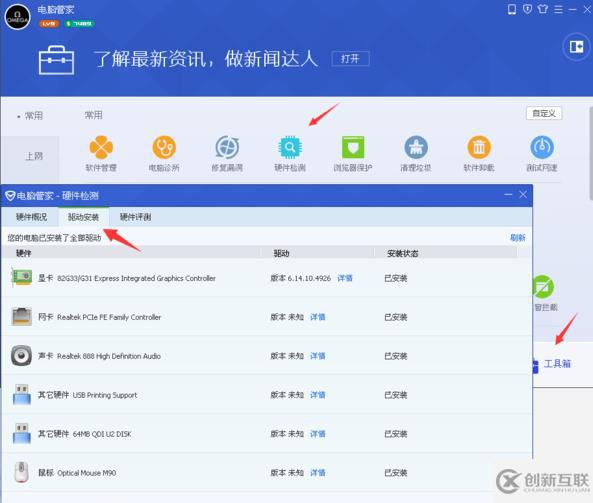Click the shield icon in title bar
This screenshot has width=593, height=503.
tap(527, 9)
